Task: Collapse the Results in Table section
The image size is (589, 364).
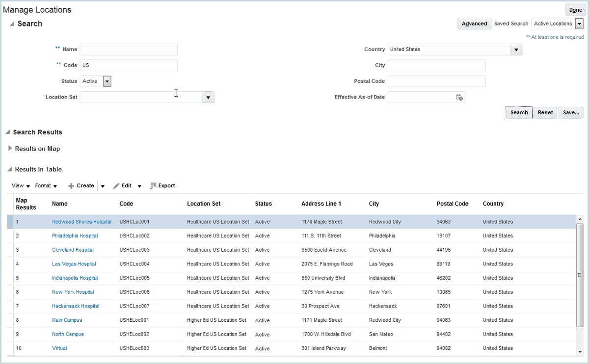Action: point(10,169)
